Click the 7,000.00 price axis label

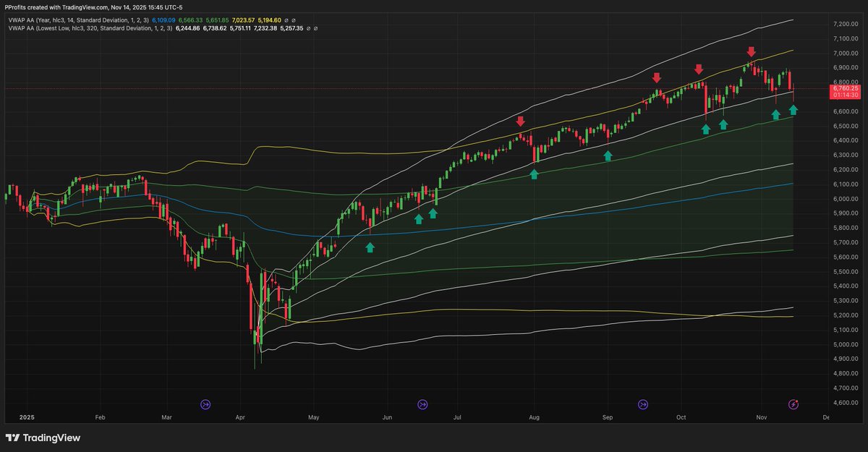pyautogui.click(x=845, y=53)
